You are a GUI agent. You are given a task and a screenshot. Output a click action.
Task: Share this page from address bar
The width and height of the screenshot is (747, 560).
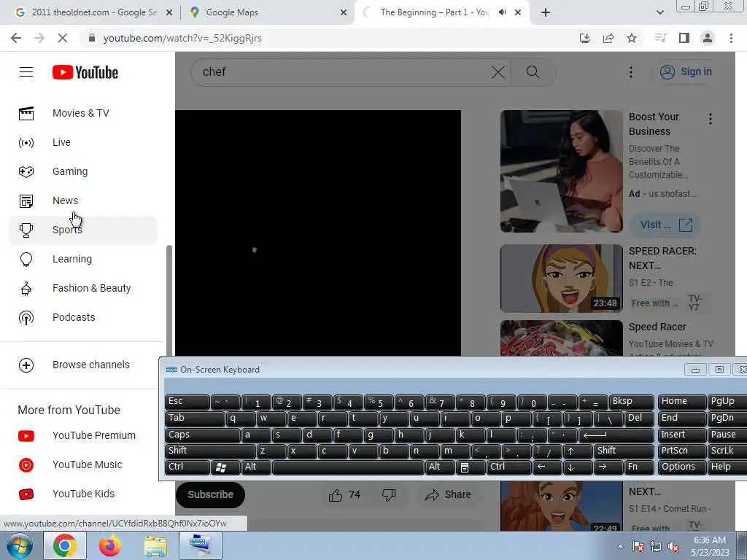[608, 38]
